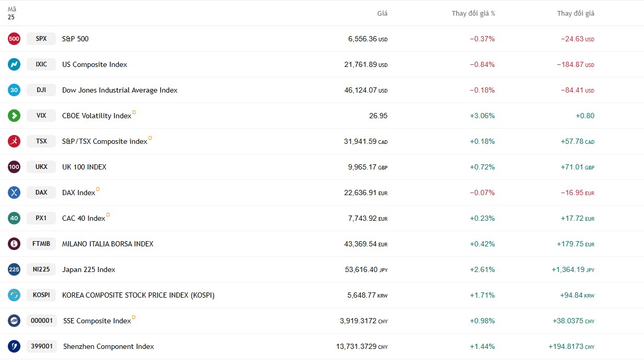The height and width of the screenshot is (362, 644).
Task: Open the FTMIB ticker symbol badge
Action: tap(41, 244)
